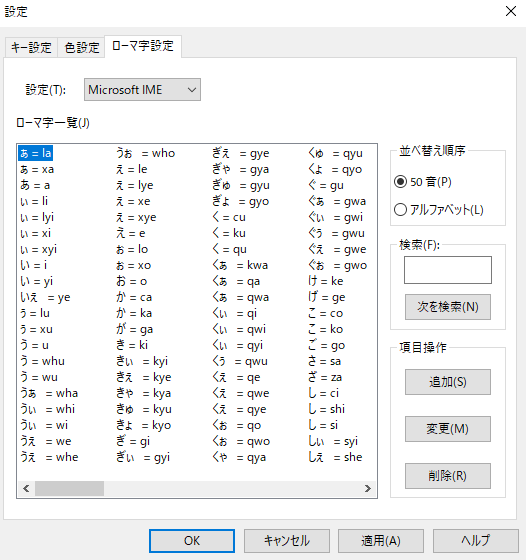Switch to the 色設定 tab
Viewport: 526px width, 560px height.
click(81, 48)
